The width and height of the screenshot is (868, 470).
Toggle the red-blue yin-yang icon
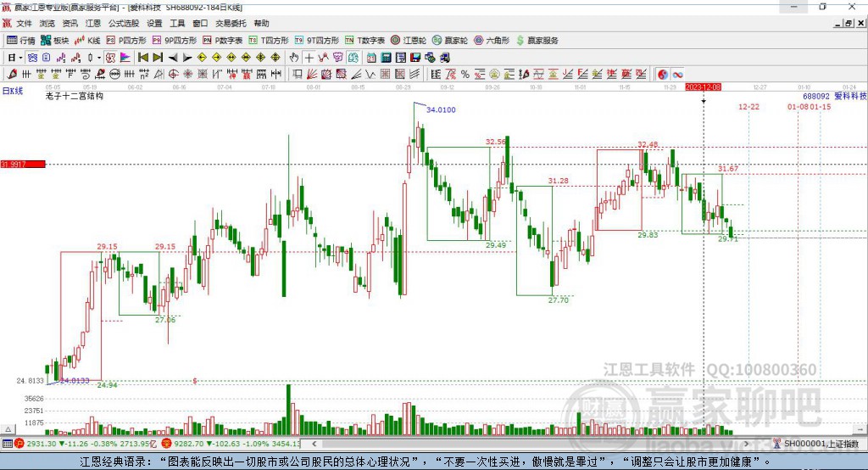pos(663,75)
